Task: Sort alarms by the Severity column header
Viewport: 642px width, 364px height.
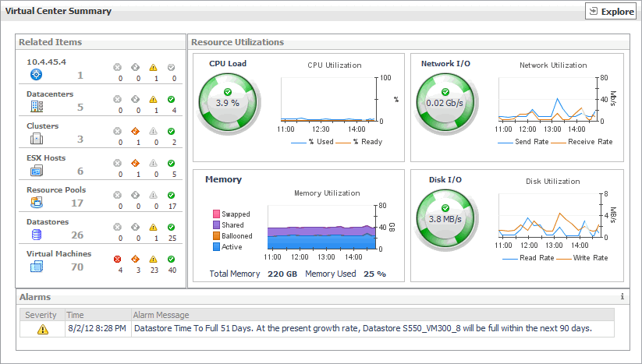Action: tap(41, 315)
